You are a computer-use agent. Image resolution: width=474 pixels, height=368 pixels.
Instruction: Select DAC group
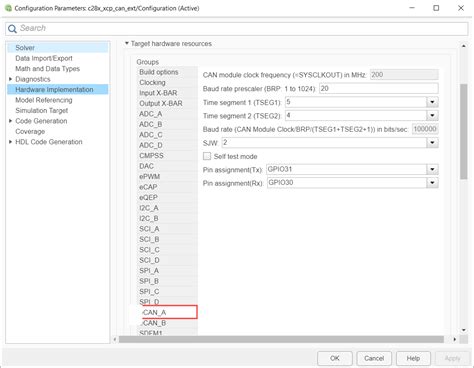(167, 166)
